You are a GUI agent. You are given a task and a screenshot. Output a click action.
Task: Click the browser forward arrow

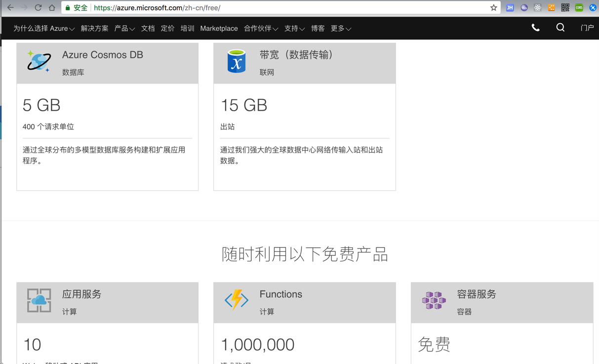pos(24,7)
